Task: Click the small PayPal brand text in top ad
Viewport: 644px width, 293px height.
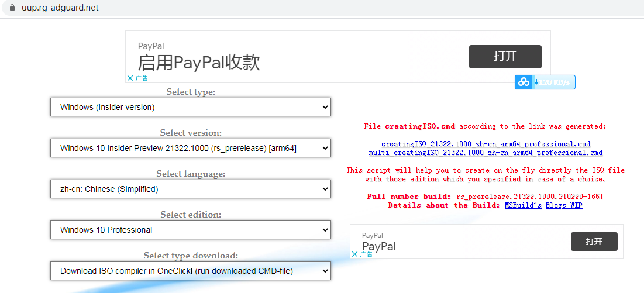Action: click(151, 46)
